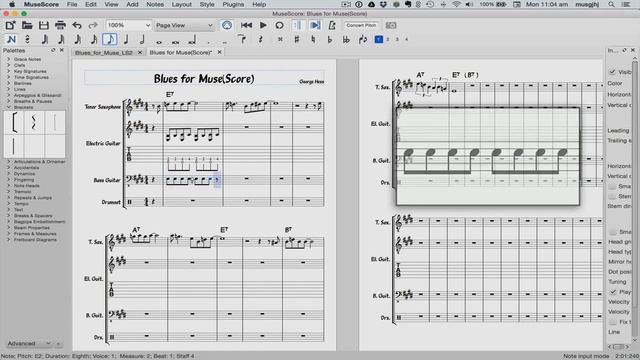Viewport: 640px width, 360px height.
Task: Toggle the Fix to line checkbox in Inspector
Action: pos(613,322)
